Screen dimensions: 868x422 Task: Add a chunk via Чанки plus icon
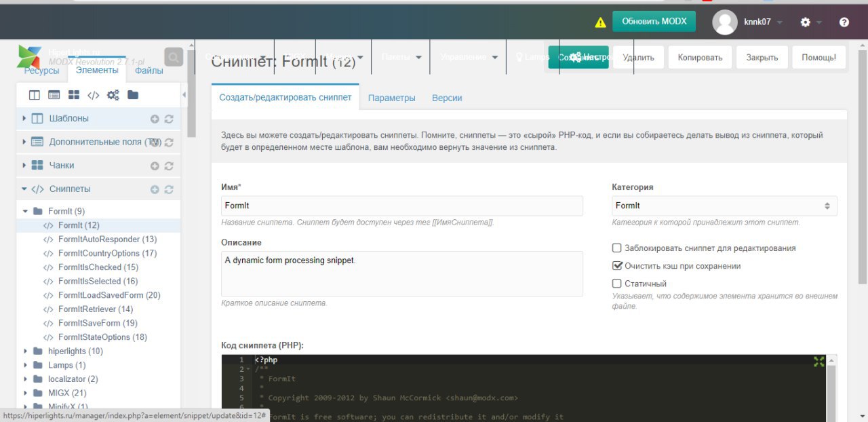pos(155,166)
